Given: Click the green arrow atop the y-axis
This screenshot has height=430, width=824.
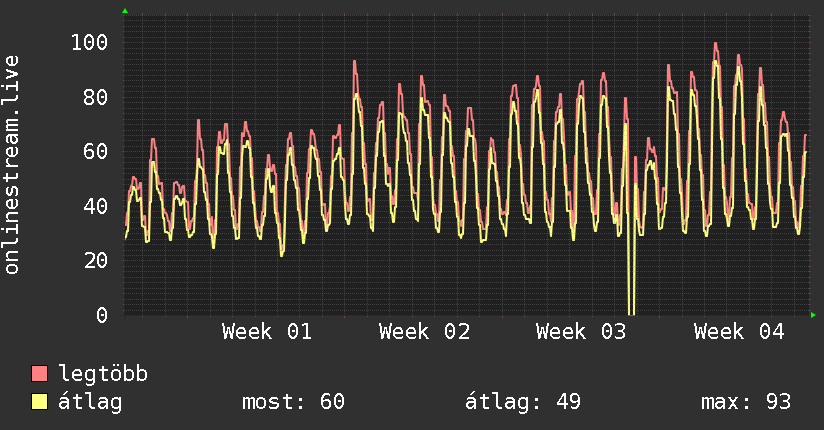Looking at the screenshot, I should (125, 11).
